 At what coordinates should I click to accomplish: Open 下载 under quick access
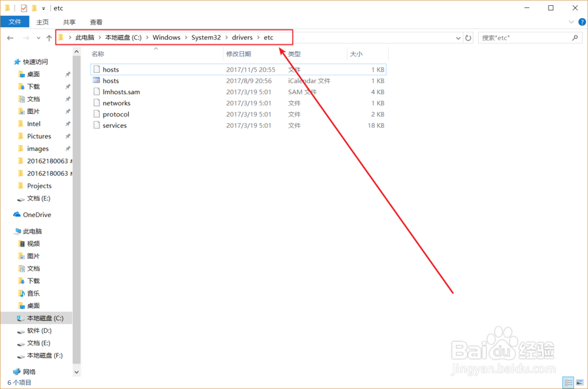pos(34,87)
